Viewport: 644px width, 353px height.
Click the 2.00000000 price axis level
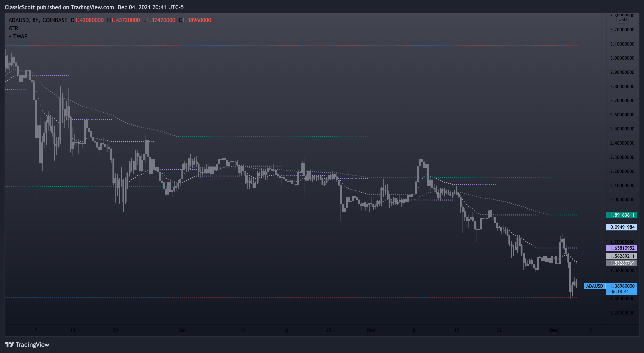coord(622,200)
